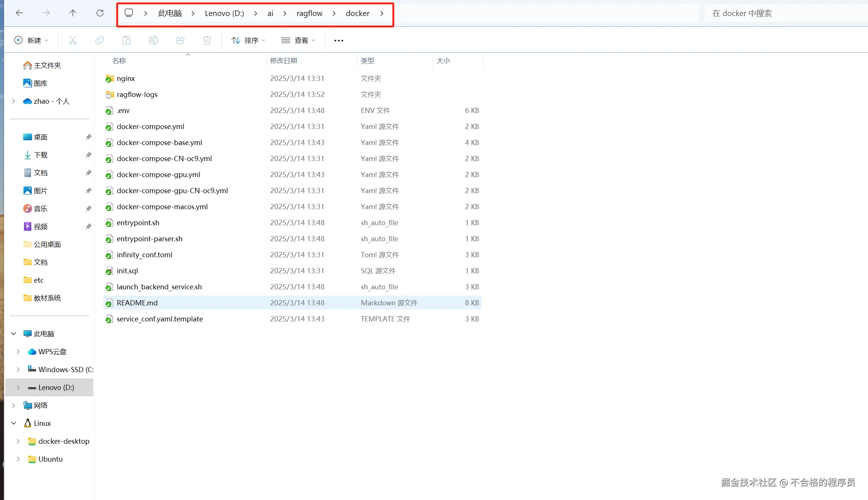Open the 新建 (New) dropdown
This screenshot has width=868, height=500.
(31, 40)
